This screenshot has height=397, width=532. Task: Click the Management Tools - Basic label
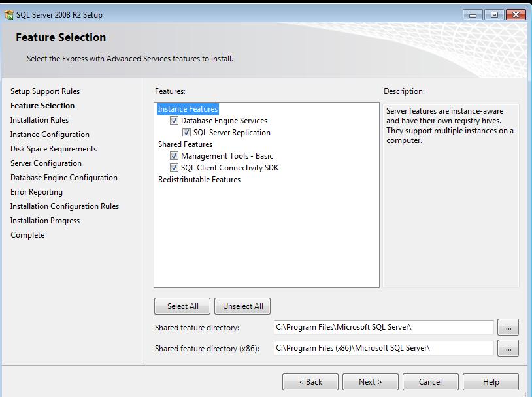click(227, 156)
